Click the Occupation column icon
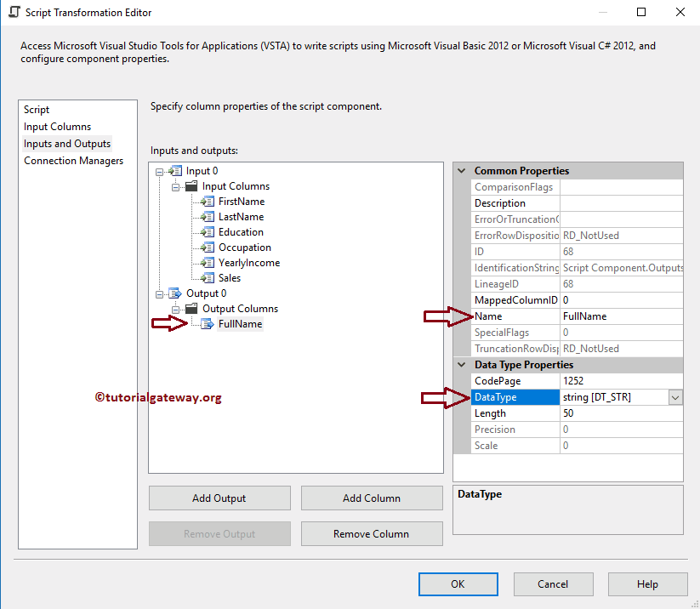The image size is (700, 609). (208, 248)
